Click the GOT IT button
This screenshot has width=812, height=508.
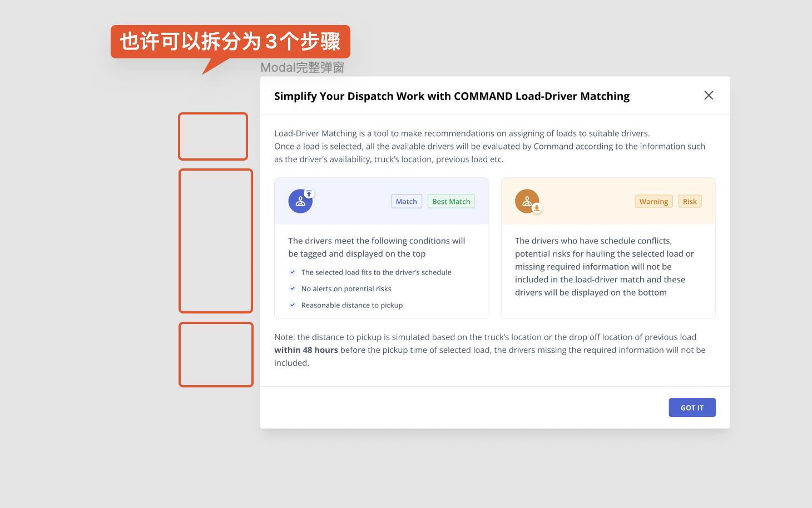tap(692, 407)
